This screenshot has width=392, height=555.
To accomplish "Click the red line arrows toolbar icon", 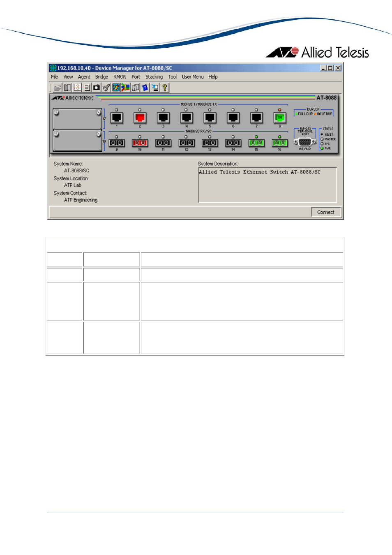I will pos(77,88).
